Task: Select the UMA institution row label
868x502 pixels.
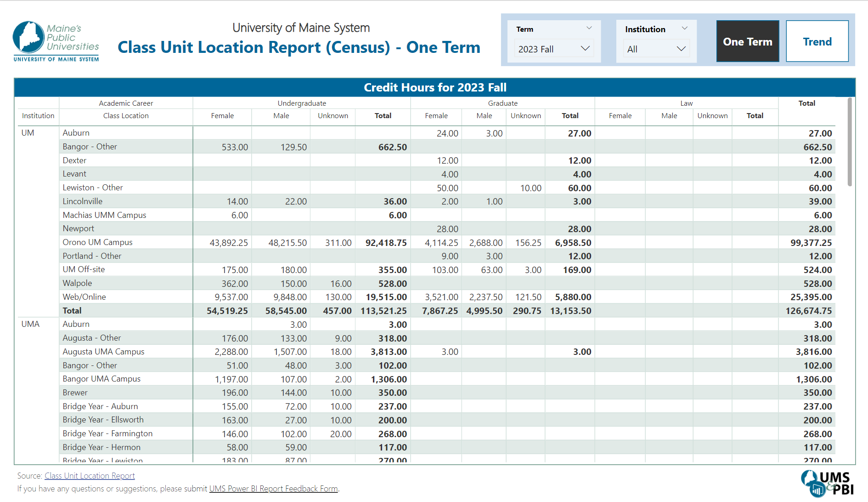Action: tap(30, 324)
